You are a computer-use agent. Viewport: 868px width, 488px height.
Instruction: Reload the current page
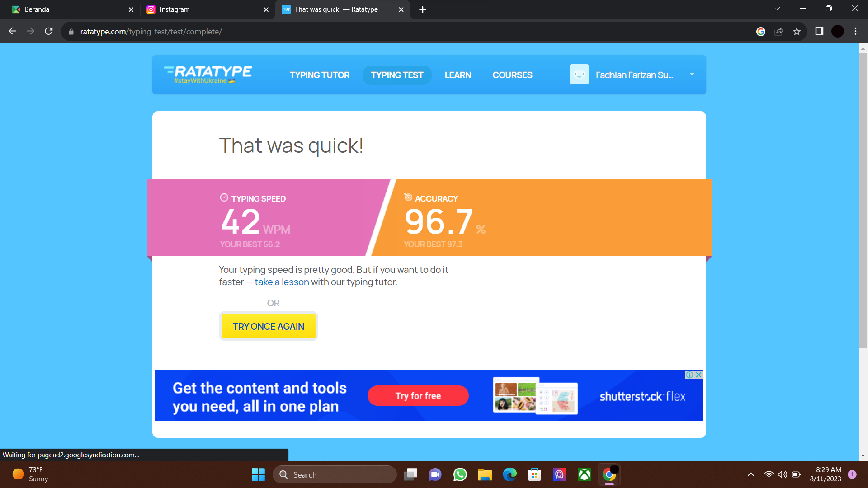point(49,32)
